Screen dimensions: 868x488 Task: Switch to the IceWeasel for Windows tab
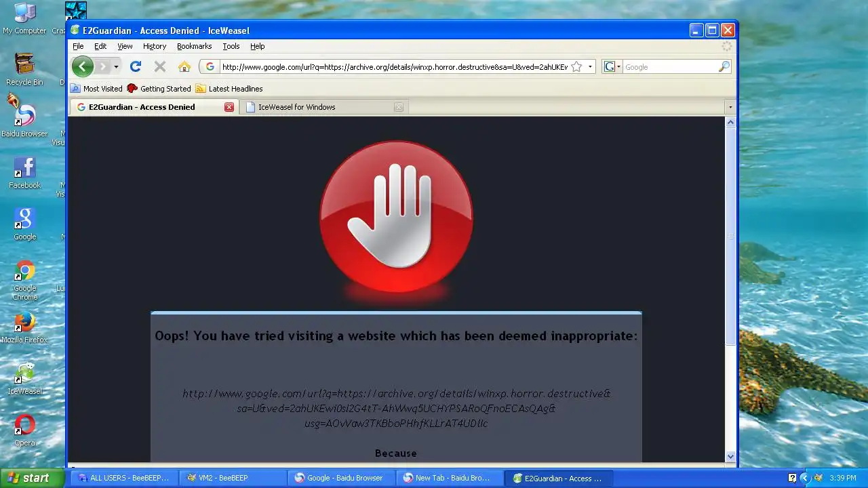[x=323, y=107]
